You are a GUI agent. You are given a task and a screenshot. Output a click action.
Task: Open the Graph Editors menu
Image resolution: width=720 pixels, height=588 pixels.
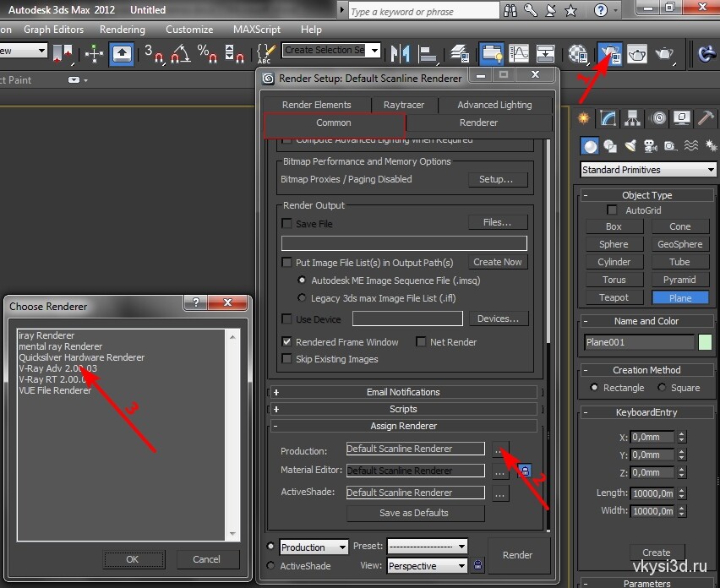(x=54, y=30)
